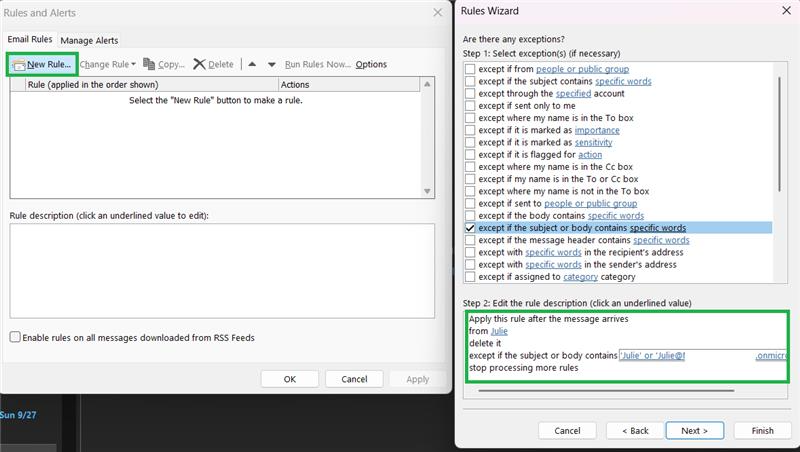800x452 pixels.
Task: Click the Copy rule toolbar button
Action: [164, 64]
